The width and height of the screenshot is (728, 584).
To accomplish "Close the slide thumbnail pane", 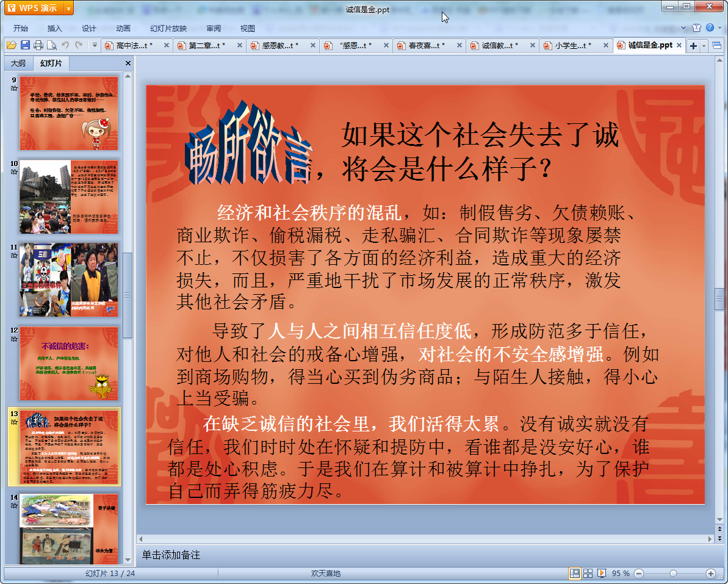I will [128, 63].
